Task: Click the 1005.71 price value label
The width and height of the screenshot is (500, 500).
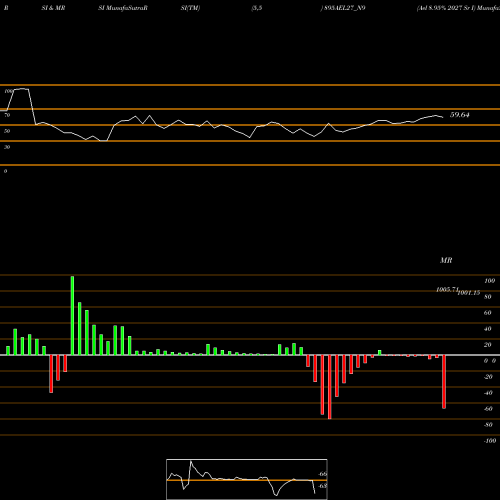Action: click(x=448, y=290)
